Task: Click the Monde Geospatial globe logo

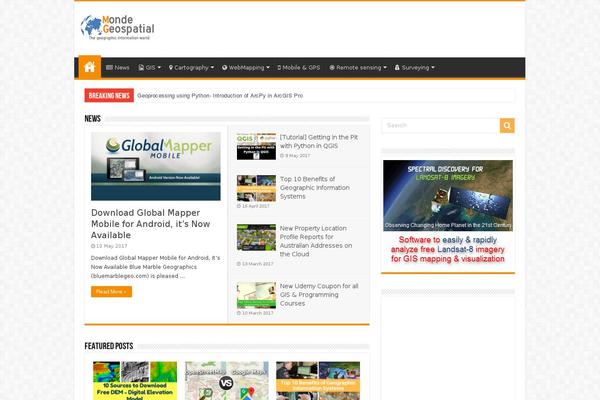Action: [x=118, y=27]
